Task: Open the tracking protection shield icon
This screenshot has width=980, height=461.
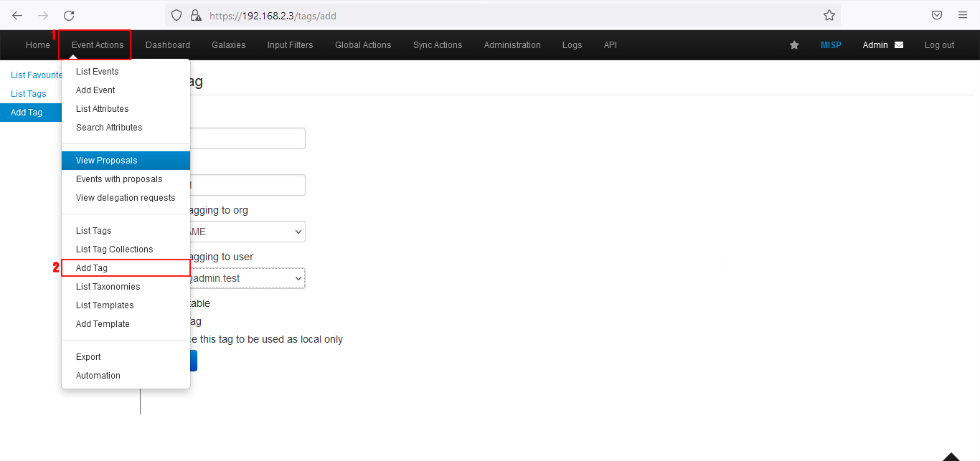Action: pos(176,15)
